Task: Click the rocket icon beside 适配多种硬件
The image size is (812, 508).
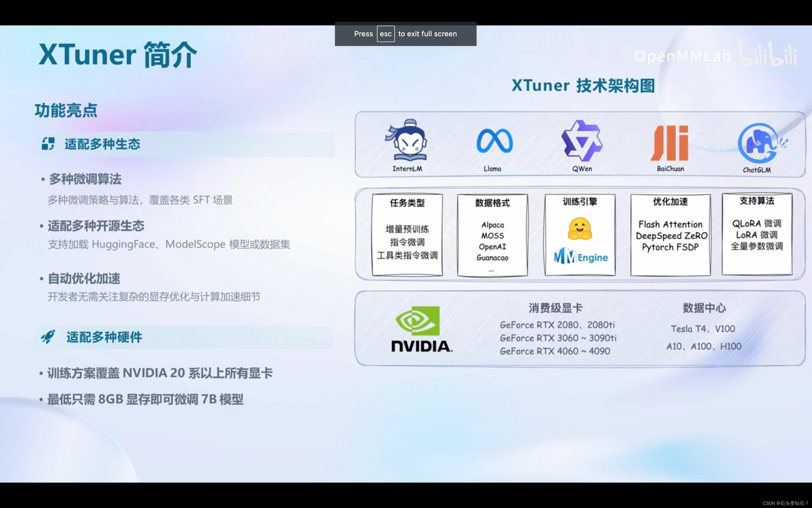Action: click(x=48, y=337)
